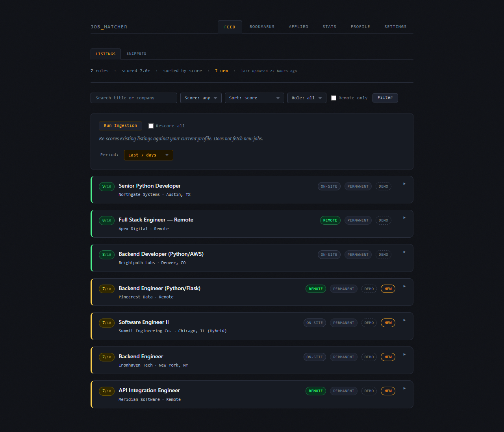Click the Run Ingestion button
Image resolution: width=504 pixels, height=432 pixels.
[120, 126]
